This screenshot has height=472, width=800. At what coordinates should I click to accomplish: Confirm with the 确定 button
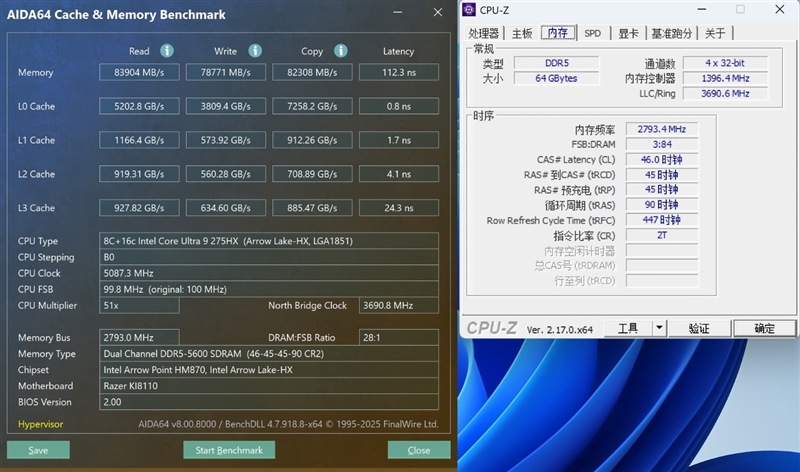click(764, 328)
